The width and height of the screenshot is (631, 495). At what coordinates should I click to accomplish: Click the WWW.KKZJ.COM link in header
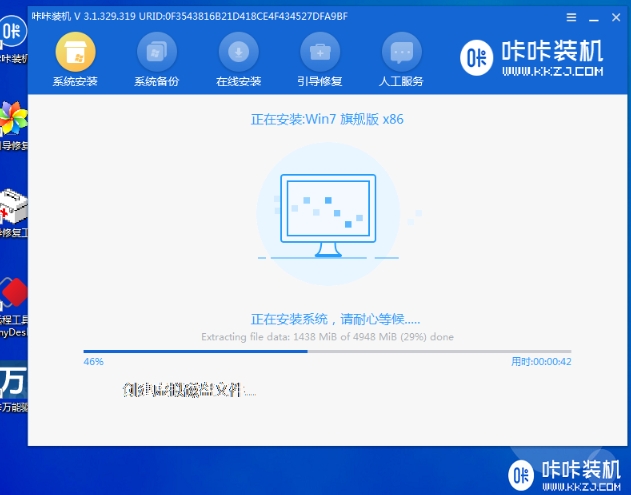coord(553,72)
